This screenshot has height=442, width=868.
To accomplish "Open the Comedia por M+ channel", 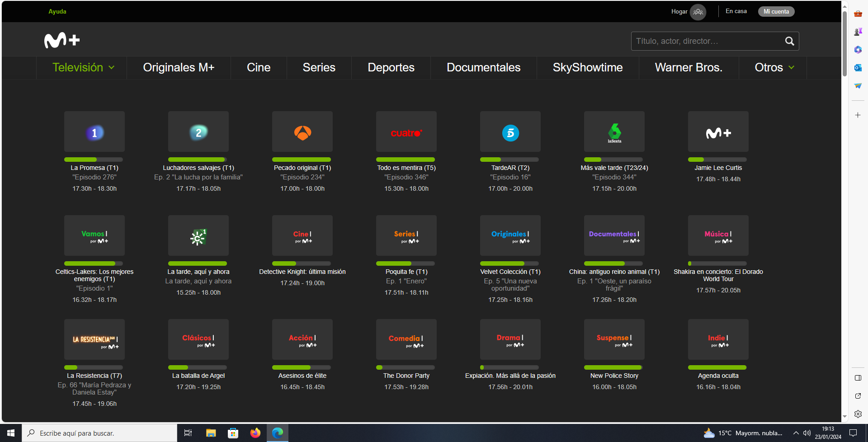I will tap(406, 339).
